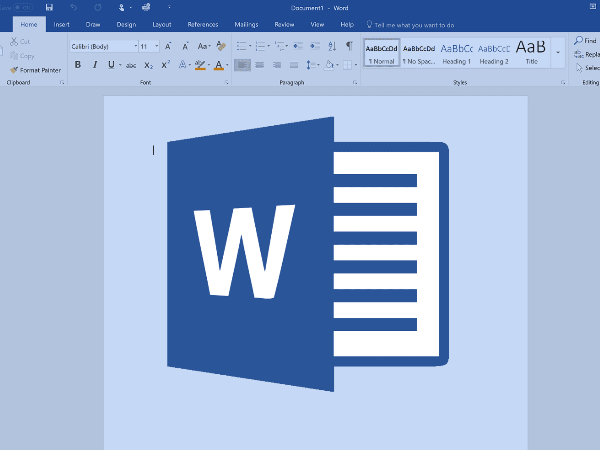Toggle Underline formatting

point(111,65)
